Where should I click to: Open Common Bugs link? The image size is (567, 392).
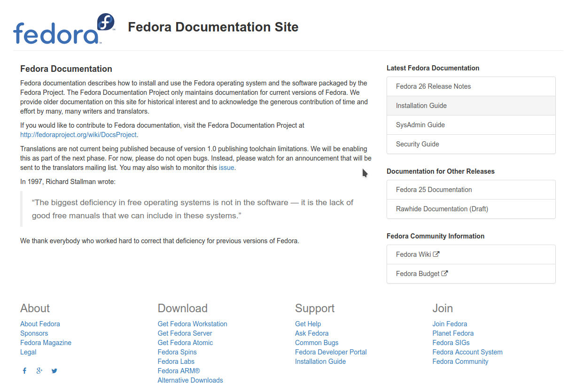tap(317, 343)
